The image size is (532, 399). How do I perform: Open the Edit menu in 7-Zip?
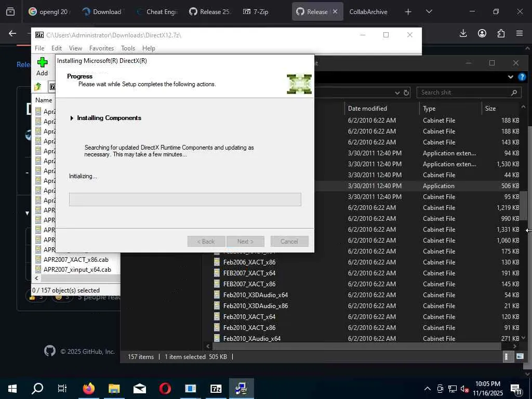pyautogui.click(x=56, y=48)
